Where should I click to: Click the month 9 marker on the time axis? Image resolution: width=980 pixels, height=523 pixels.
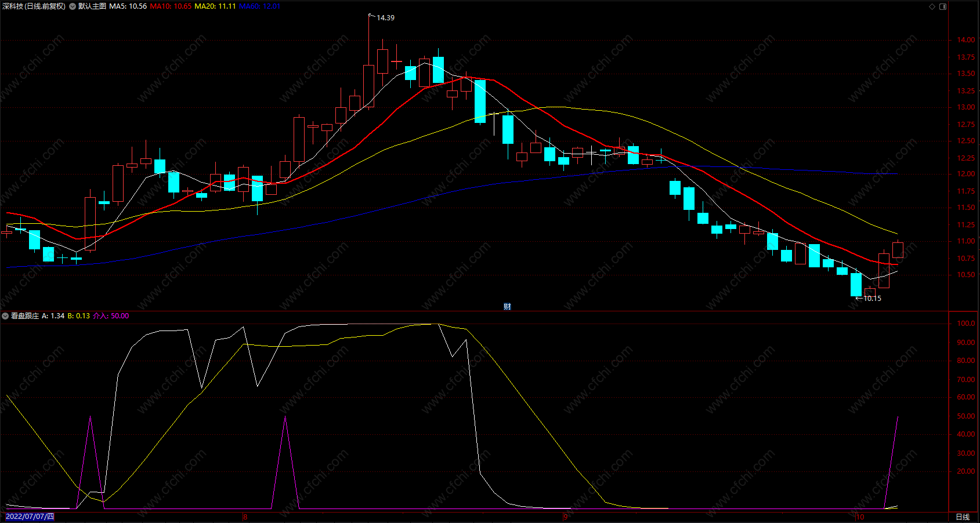(565, 517)
